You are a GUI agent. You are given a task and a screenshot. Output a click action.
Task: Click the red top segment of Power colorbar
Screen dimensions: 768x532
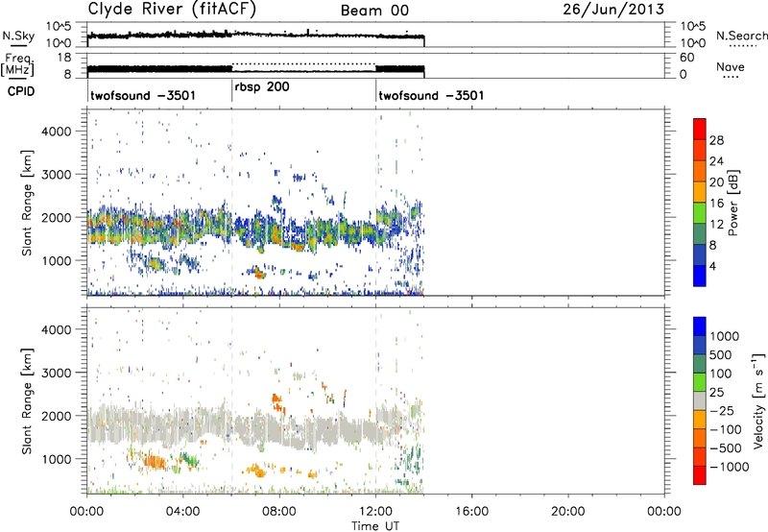pyautogui.click(x=700, y=129)
